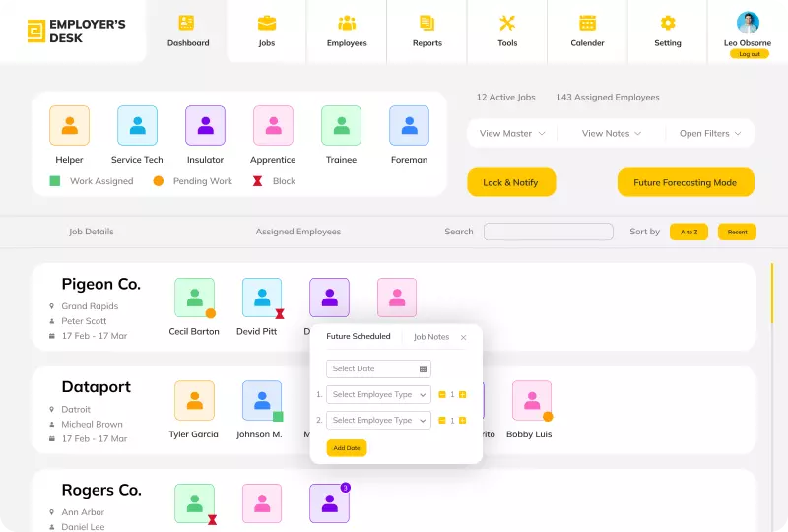The width and height of the screenshot is (788, 532).
Task: Switch to the Job Notes tab
Action: point(431,337)
